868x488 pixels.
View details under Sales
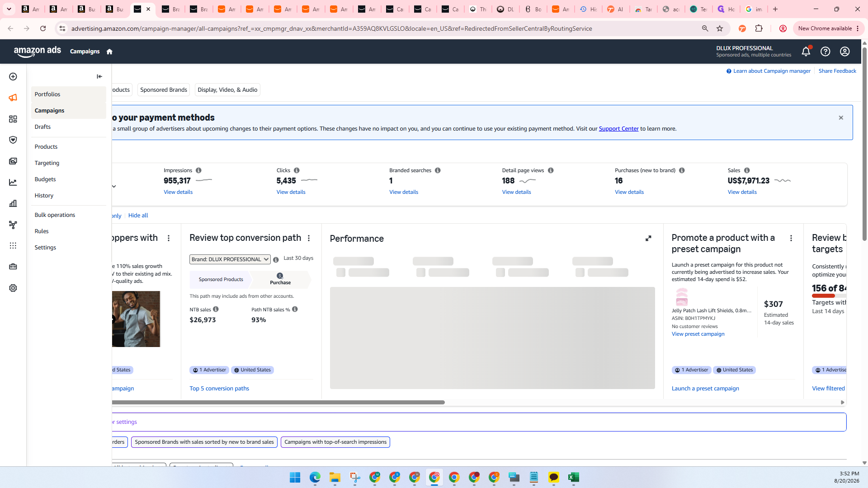tap(742, 192)
